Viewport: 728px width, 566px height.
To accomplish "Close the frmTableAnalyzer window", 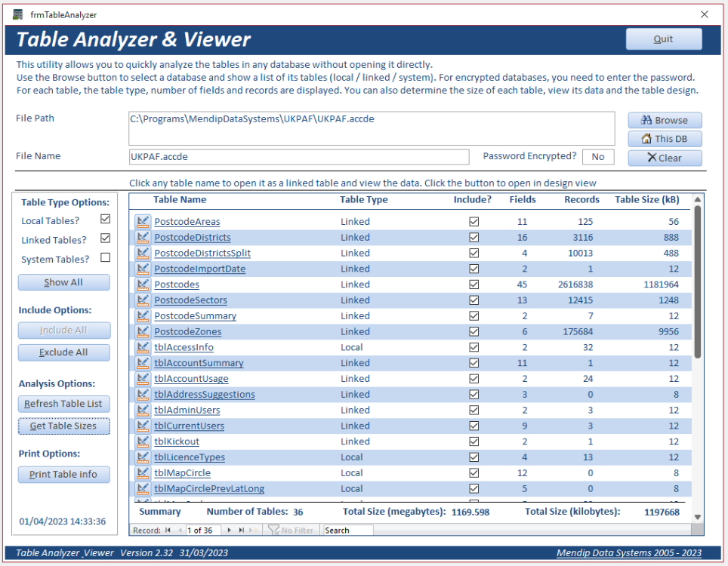I will point(705,14).
